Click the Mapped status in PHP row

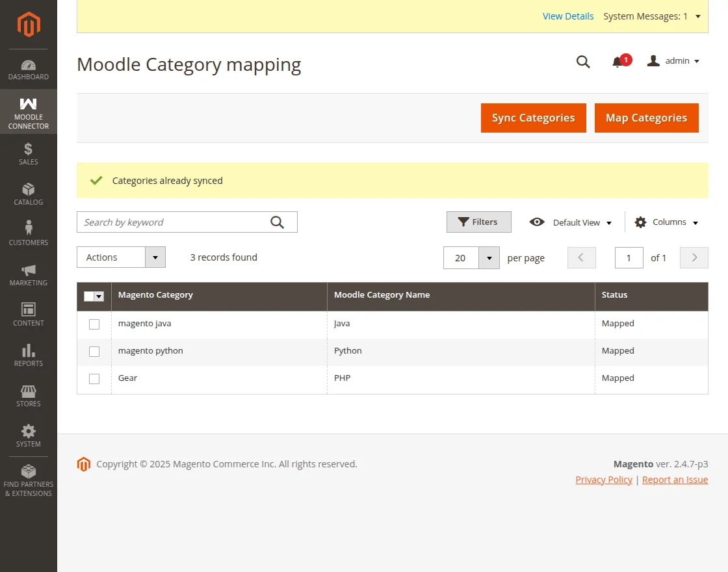click(618, 378)
